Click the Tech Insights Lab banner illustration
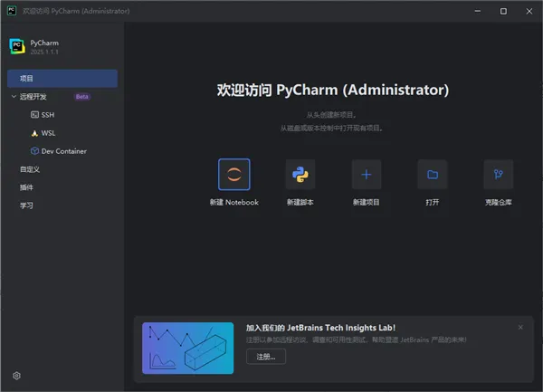The height and width of the screenshot is (392, 543). [187, 348]
